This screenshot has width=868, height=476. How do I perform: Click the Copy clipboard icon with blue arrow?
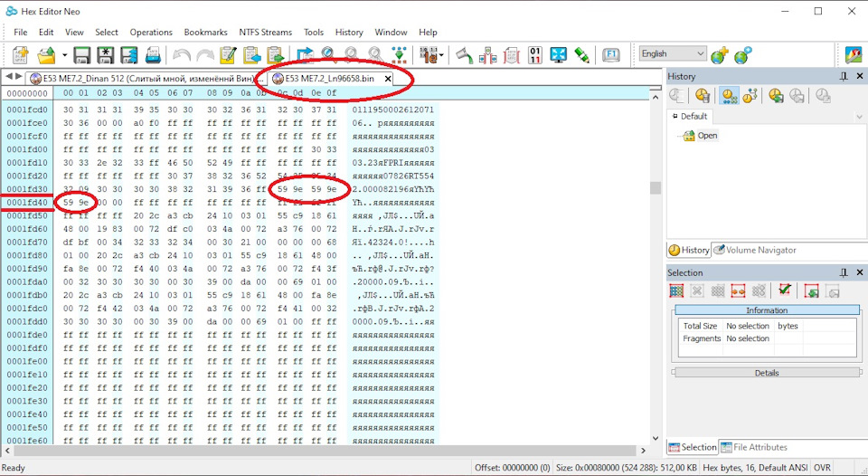[x=252, y=55]
